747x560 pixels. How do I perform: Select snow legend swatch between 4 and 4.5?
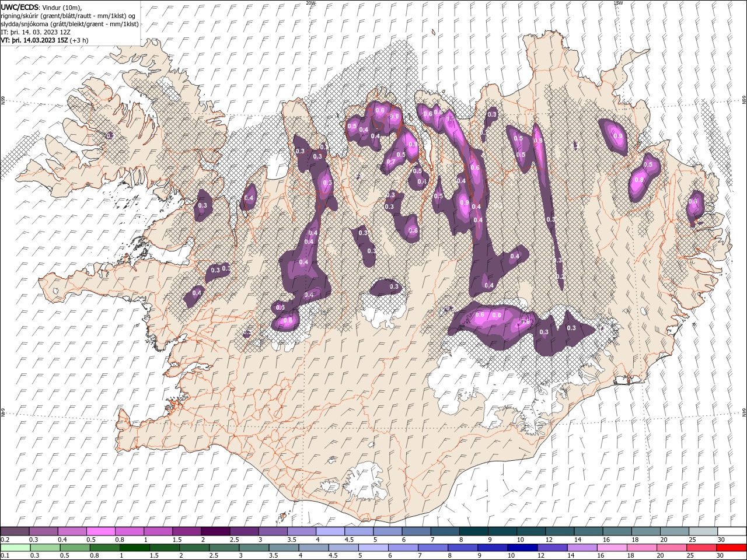point(330,531)
